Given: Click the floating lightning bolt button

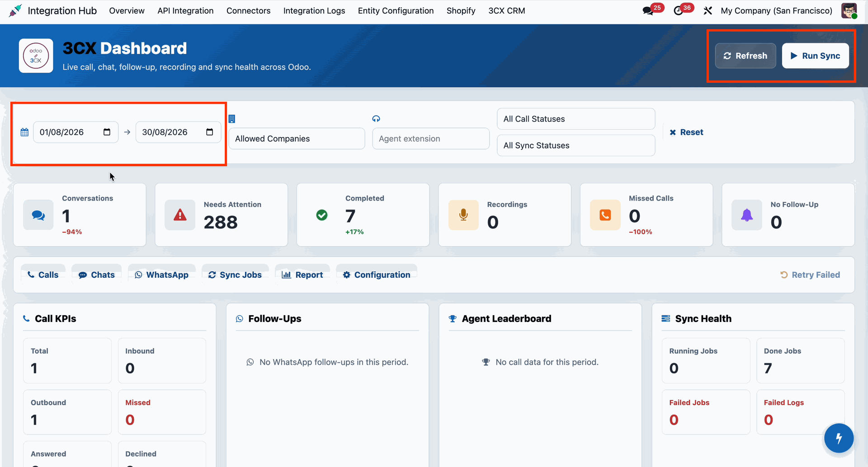Looking at the screenshot, I should pos(839,438).
